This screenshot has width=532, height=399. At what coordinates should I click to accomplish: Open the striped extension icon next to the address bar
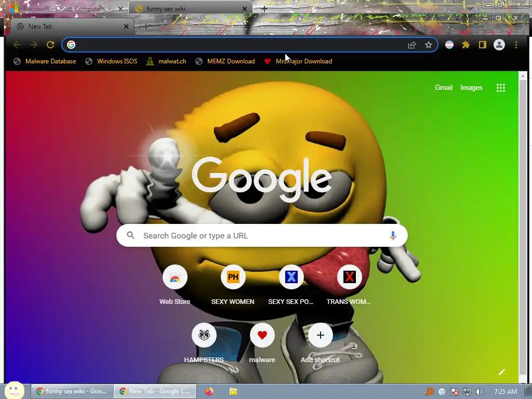449,45
